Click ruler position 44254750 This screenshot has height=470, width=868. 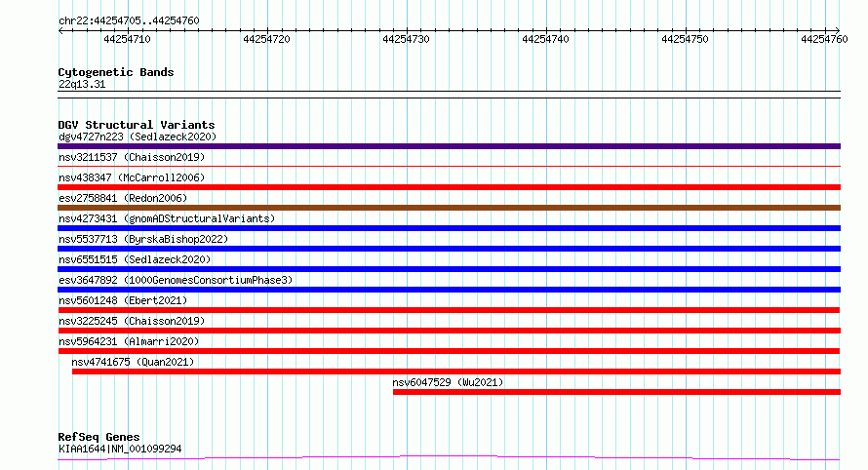coord(686,39)
